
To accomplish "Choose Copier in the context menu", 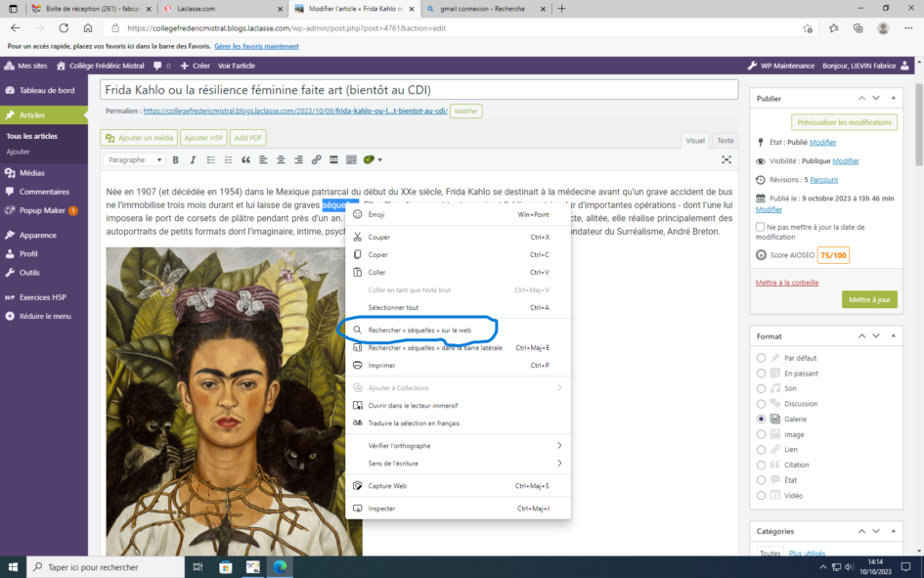I will pos(458,254).
